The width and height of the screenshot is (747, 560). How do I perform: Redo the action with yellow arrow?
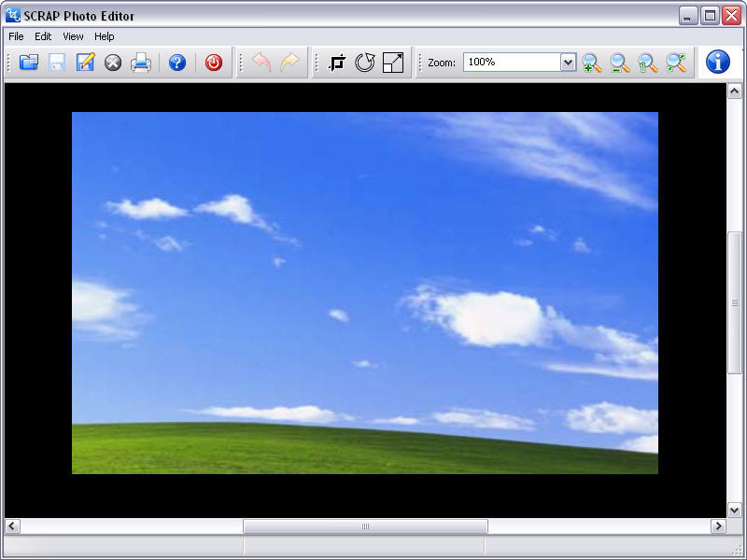(289, 63)
